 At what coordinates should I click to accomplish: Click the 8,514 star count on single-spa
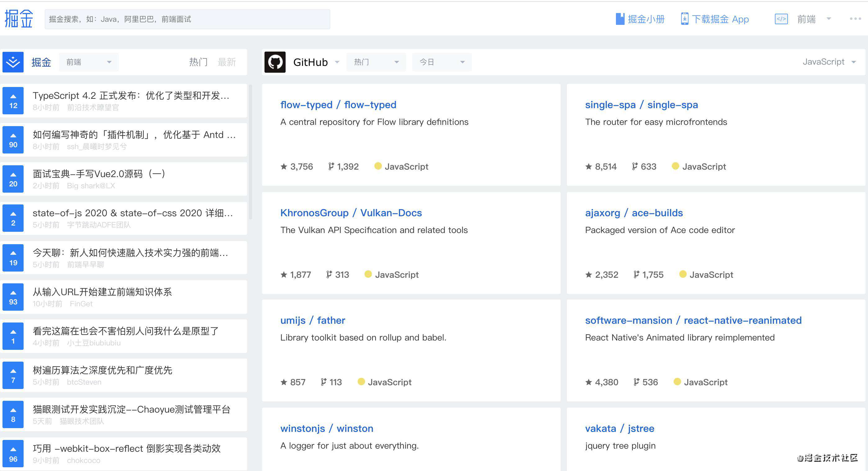[x=606, y=167]
